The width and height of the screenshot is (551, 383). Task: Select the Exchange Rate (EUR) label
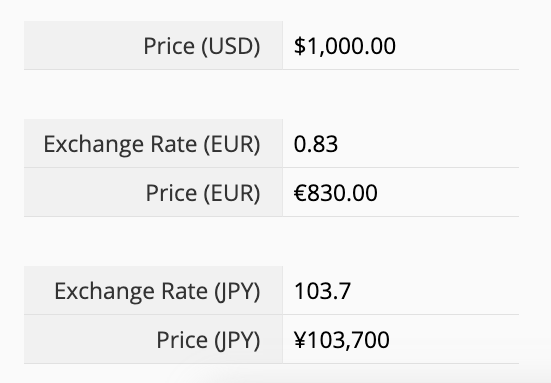tap(151, 144)
